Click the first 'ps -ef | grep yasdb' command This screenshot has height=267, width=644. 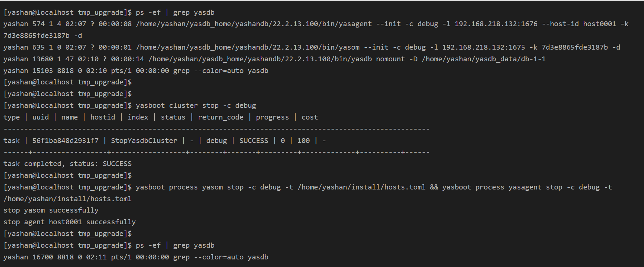point(175,13)
